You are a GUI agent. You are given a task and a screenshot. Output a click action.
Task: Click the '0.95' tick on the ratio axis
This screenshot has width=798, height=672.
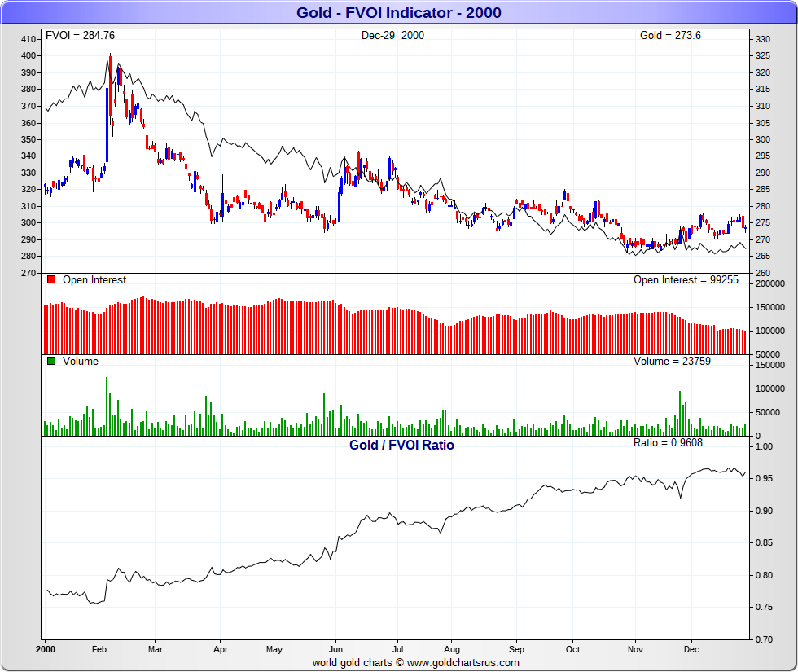point(764,478)
